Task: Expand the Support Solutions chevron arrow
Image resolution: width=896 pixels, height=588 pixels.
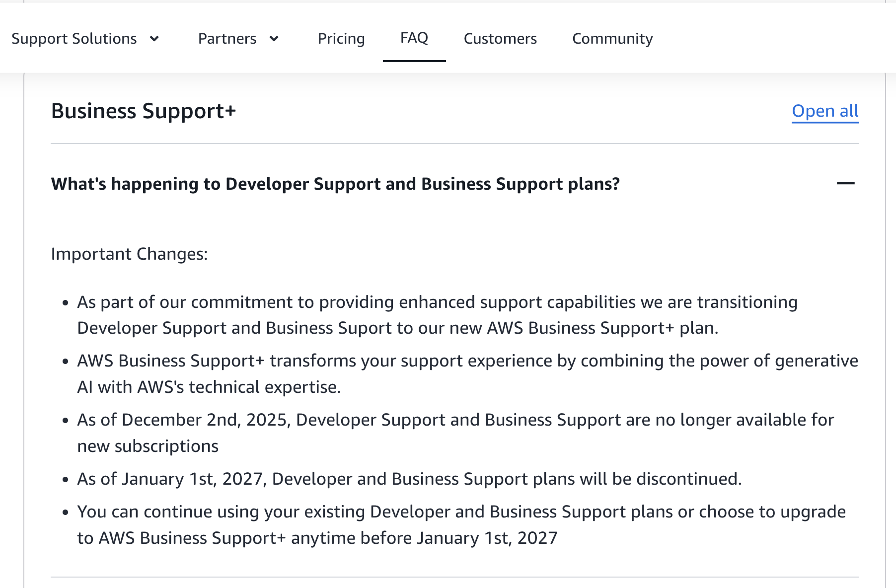Action: (x=154, y=39)
